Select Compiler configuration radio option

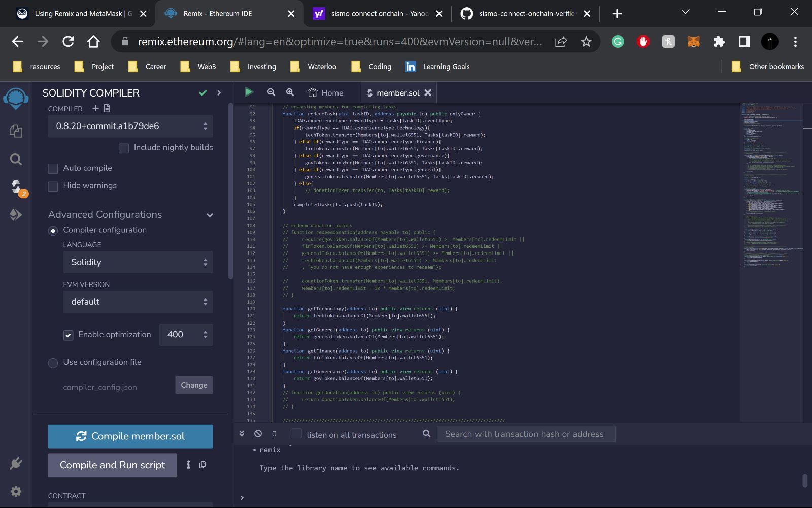click(53, 231)
